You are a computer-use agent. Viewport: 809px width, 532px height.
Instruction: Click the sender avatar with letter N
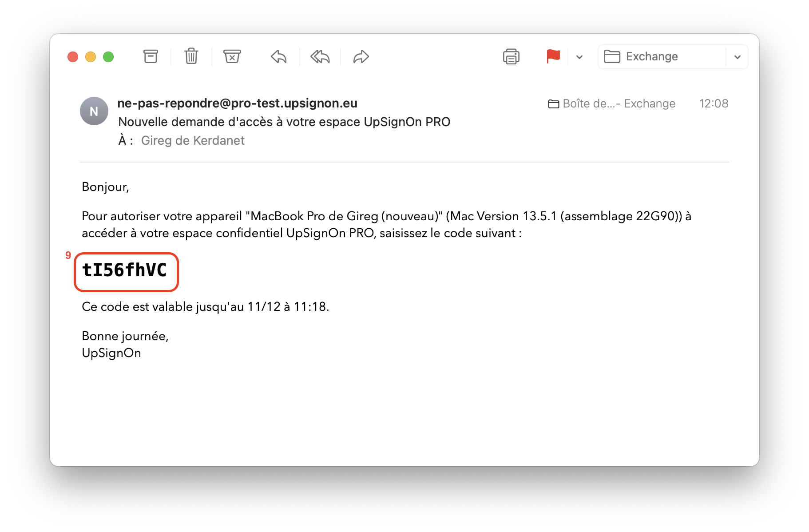click(94, 111)
